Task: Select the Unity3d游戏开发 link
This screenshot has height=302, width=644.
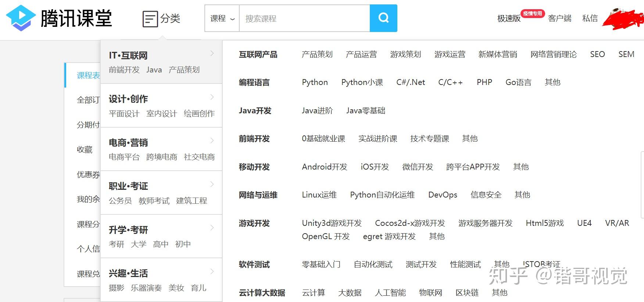Action: [332, 223]
